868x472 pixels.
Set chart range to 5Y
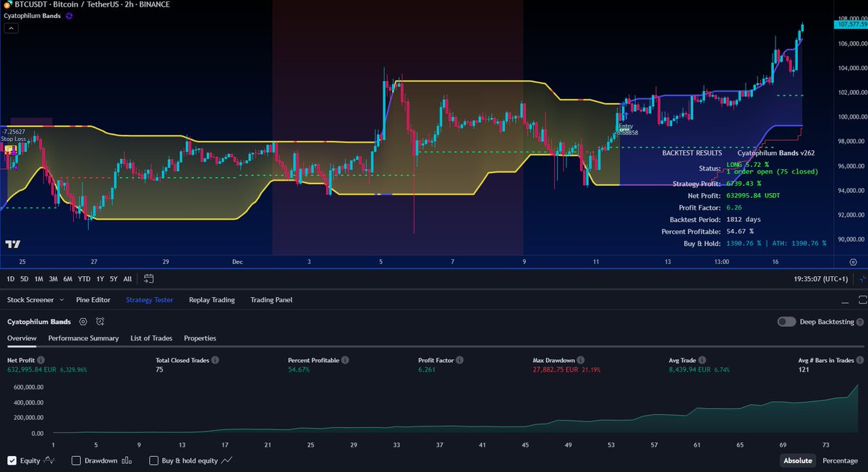(113, 278)
